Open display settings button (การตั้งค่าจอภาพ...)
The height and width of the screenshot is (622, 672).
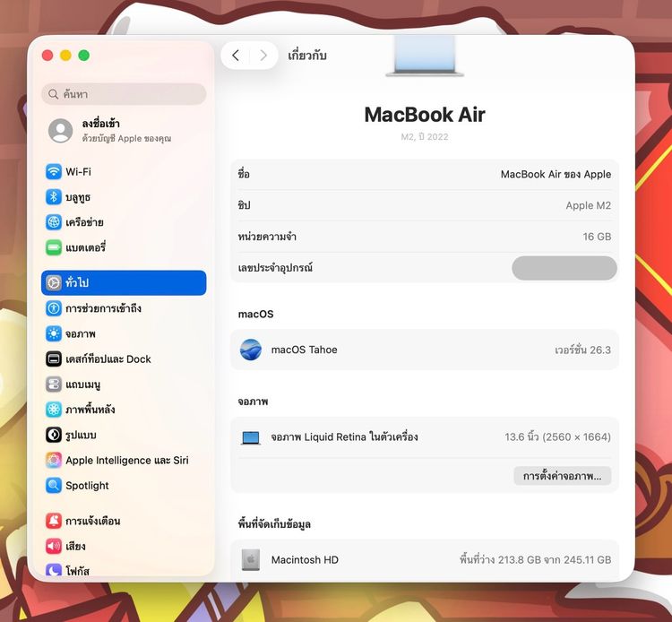pos(563,476)
